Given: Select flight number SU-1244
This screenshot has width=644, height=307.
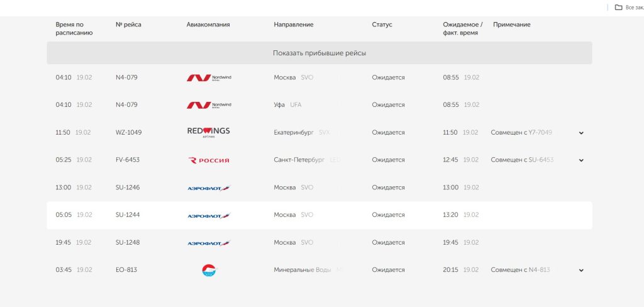Looking at the screenshot, I should tap(128, 215).
